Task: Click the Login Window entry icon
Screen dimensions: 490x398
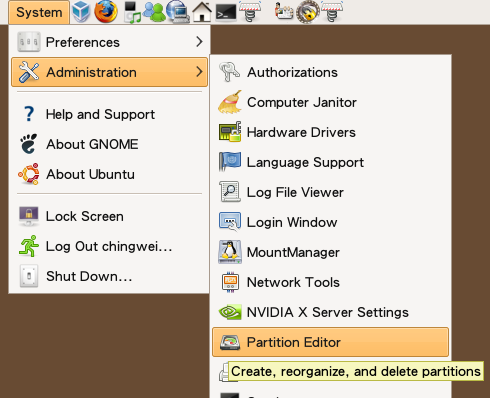Action: tap(230, 222)
